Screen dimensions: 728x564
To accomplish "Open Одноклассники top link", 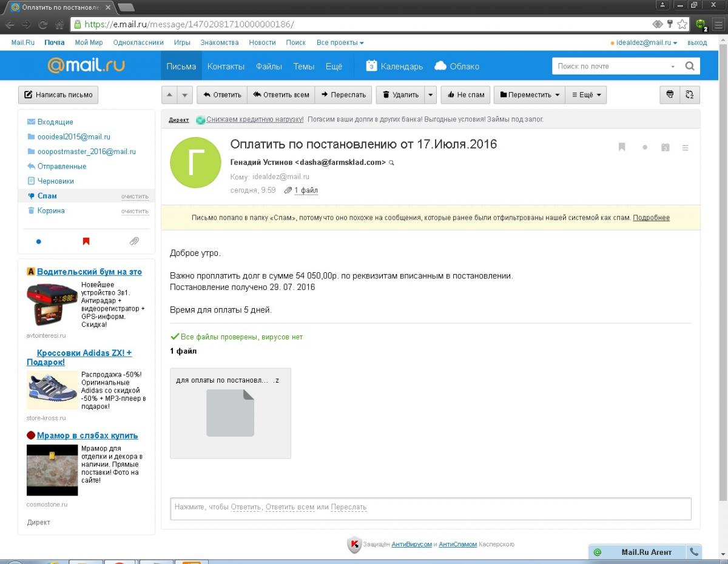I will point(138,42).
